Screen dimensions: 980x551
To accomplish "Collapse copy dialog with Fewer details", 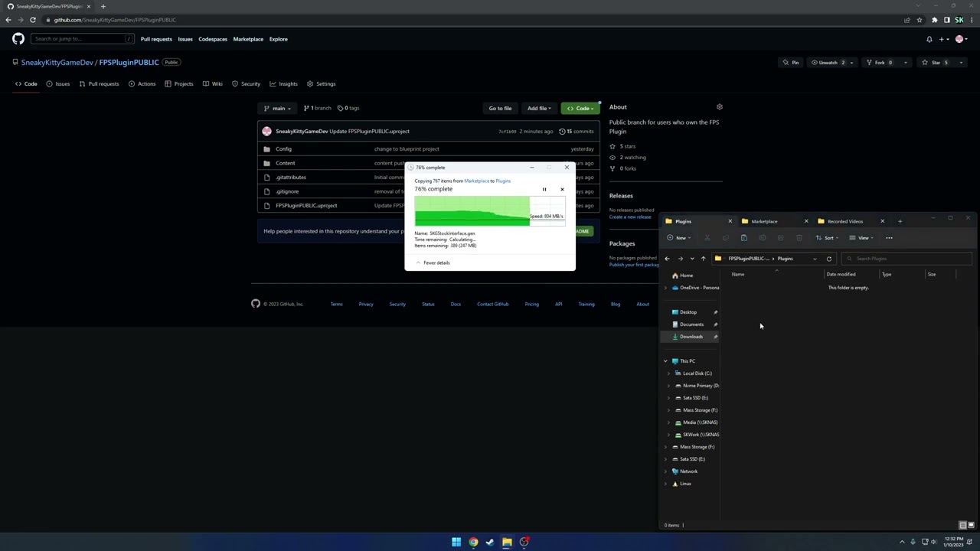I will point(433,262).
